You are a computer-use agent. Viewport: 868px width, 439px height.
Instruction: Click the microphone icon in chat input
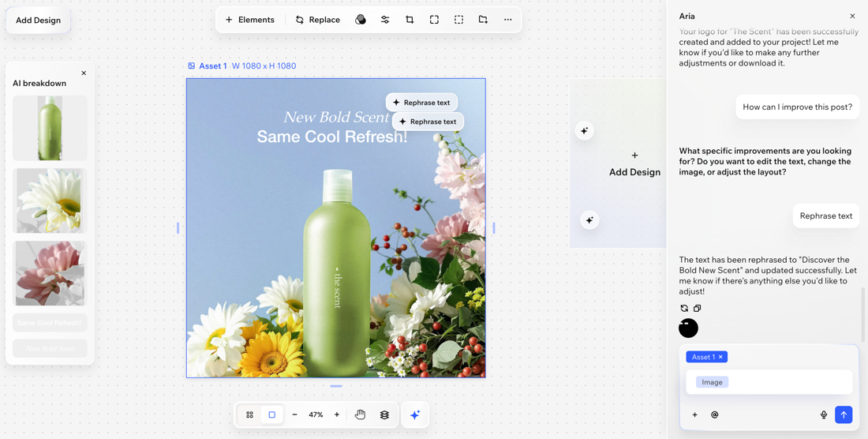point(824,415)
